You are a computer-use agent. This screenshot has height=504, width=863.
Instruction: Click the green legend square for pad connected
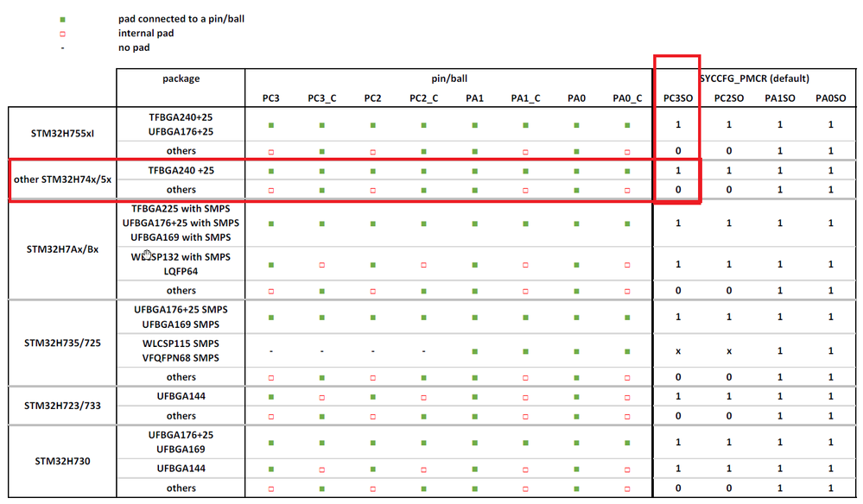point(63,19)
